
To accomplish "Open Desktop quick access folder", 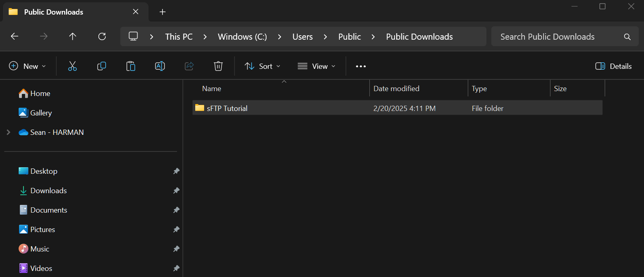I will [38, 171].
